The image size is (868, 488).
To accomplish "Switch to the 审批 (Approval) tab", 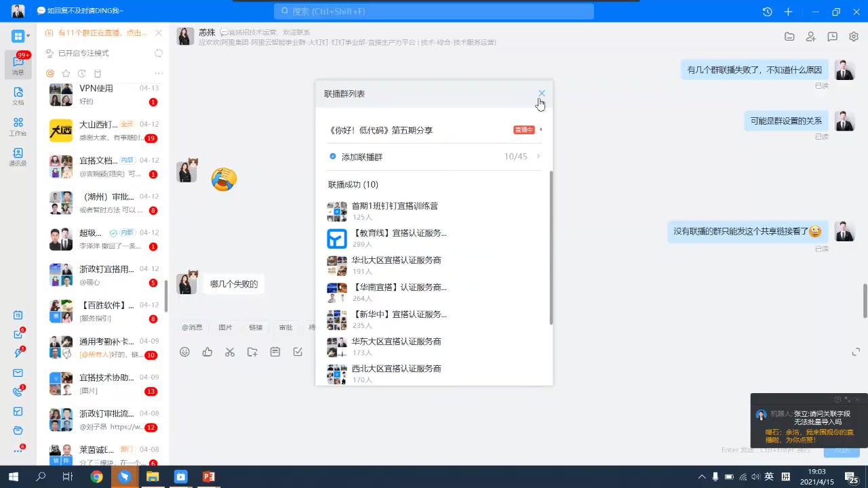I will click(x=285, y=327).
